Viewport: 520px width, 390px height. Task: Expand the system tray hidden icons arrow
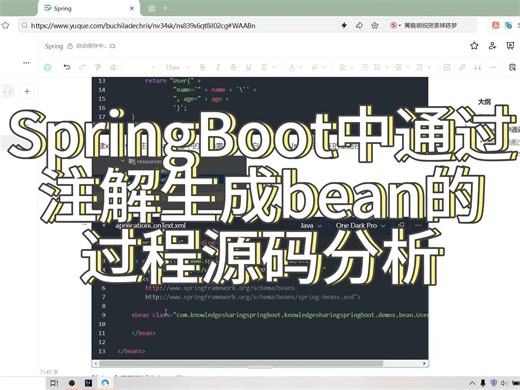(472, 383)
